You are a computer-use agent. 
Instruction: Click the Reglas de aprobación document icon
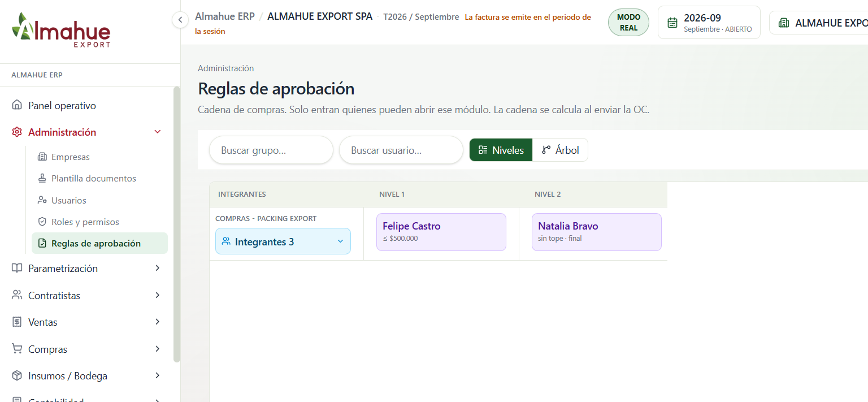pos(42,243)
